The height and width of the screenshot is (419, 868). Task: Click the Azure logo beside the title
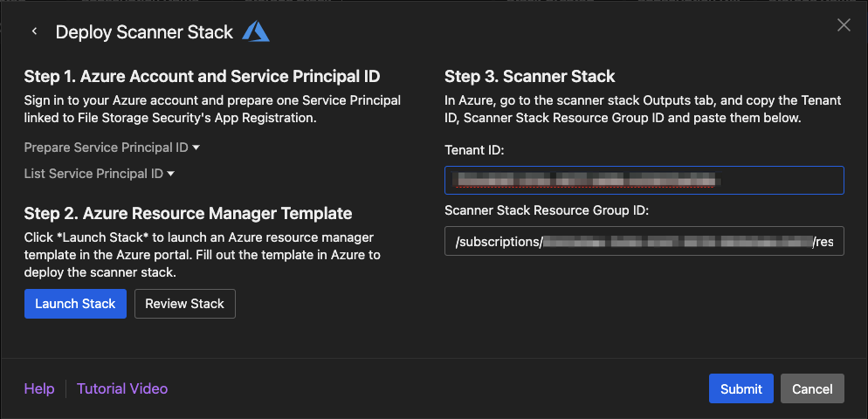[x=256, y=32]
